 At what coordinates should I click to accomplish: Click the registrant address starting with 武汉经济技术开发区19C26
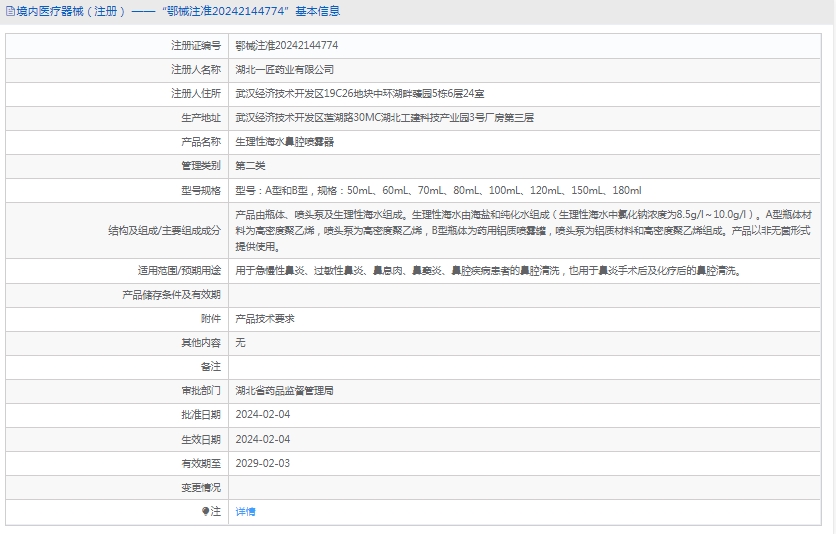(x=359, y=94)
